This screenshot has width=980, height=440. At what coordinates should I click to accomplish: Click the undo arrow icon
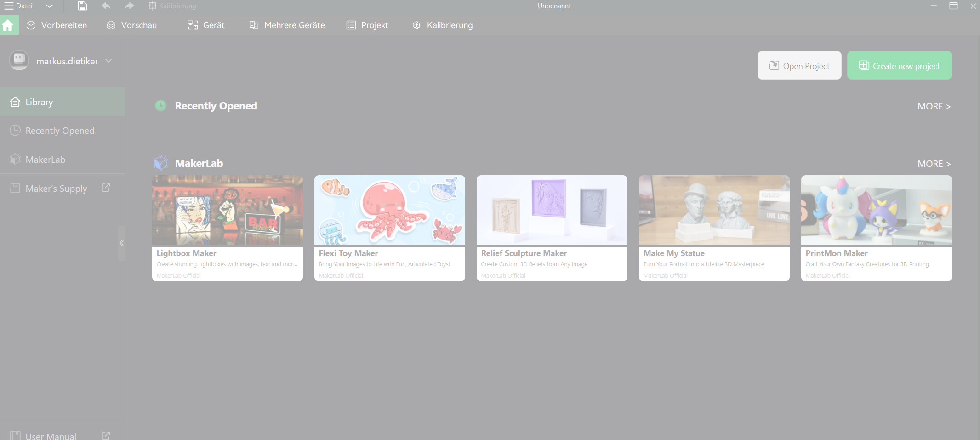tap(106, 6)
